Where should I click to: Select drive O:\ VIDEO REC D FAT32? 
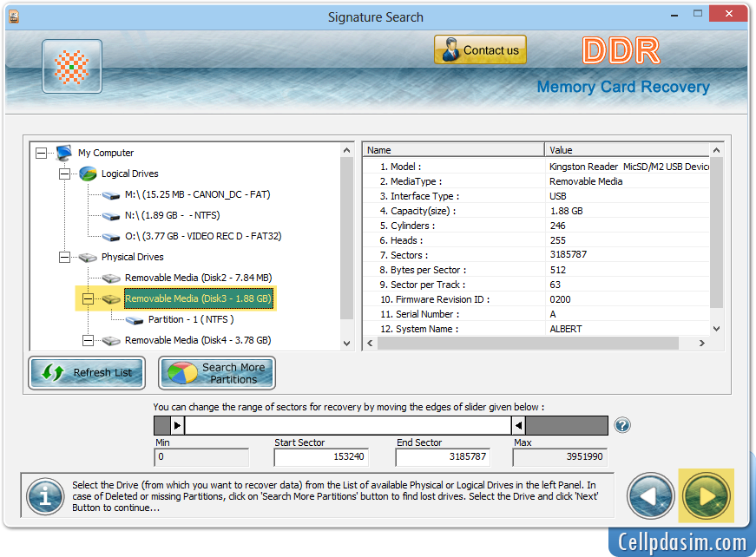(x=203, y=236)
